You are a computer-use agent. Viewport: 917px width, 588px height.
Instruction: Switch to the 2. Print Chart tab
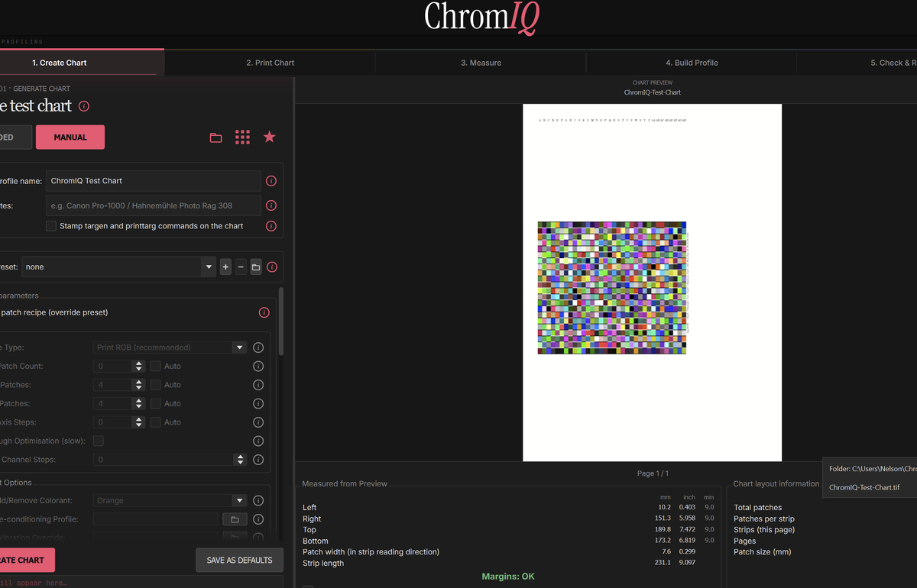(270, 63)
